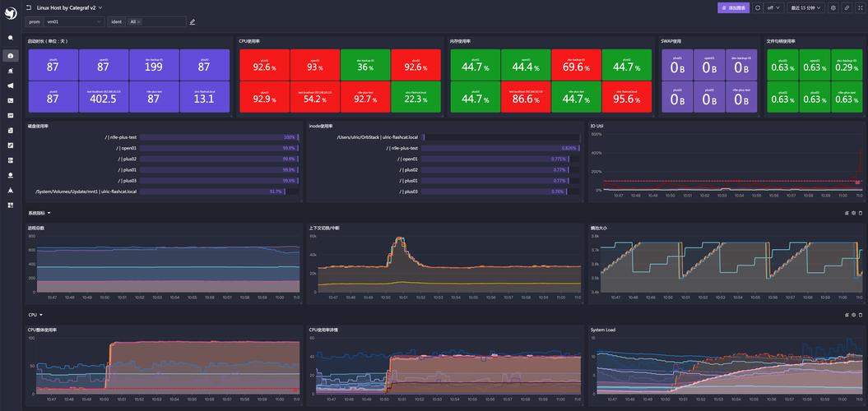Open the prom datasource vm01 dropdown
Screen dimensions: 868x411
74,21
